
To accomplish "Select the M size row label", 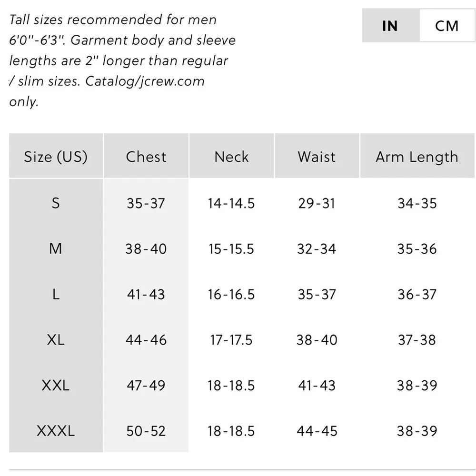I will point(56,248).
